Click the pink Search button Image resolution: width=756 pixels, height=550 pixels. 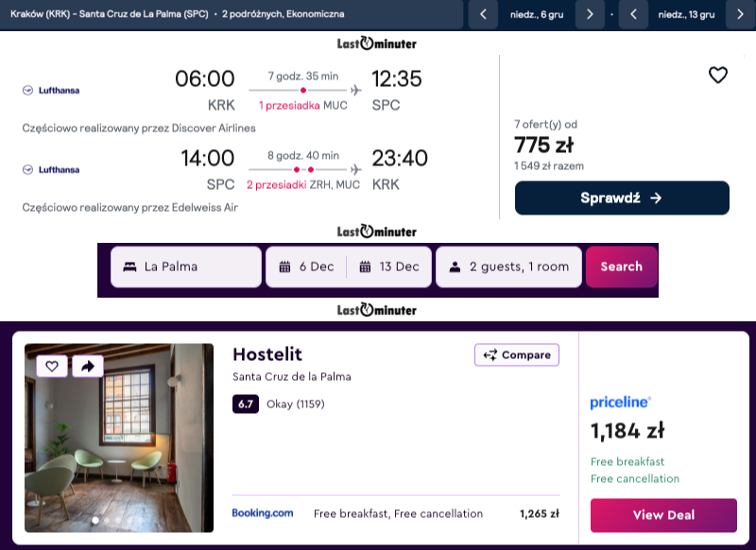pos(622,266)
